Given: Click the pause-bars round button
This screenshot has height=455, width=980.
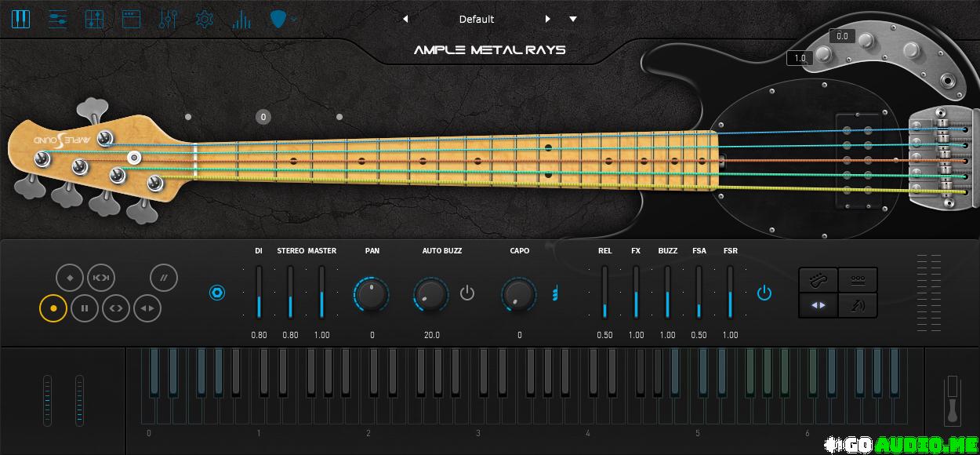Looking at the screenshot, I should (85, 308).
